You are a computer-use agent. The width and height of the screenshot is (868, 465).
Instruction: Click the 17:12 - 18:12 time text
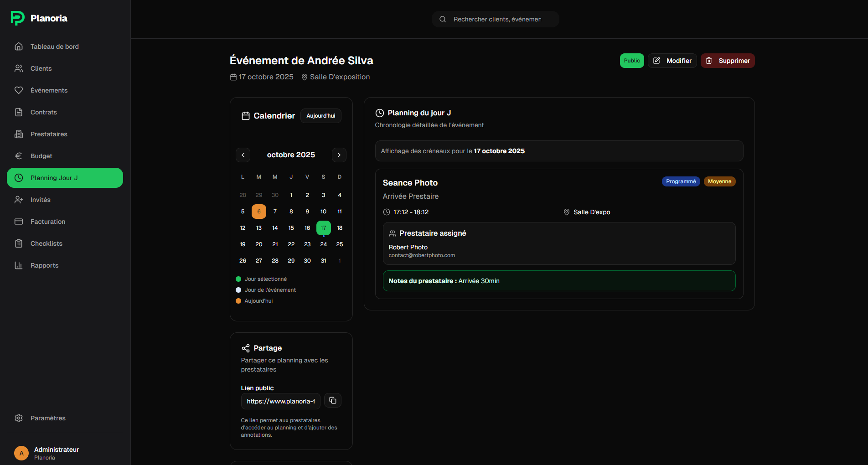point(411,212)
